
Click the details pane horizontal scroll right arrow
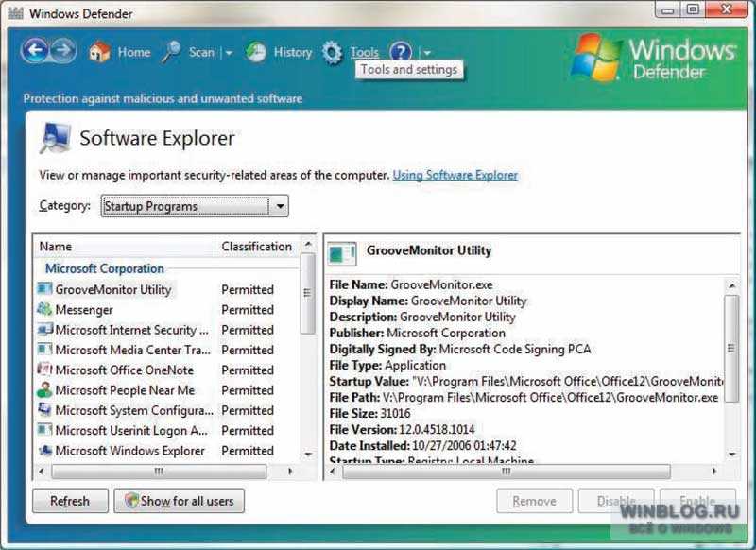714,471
